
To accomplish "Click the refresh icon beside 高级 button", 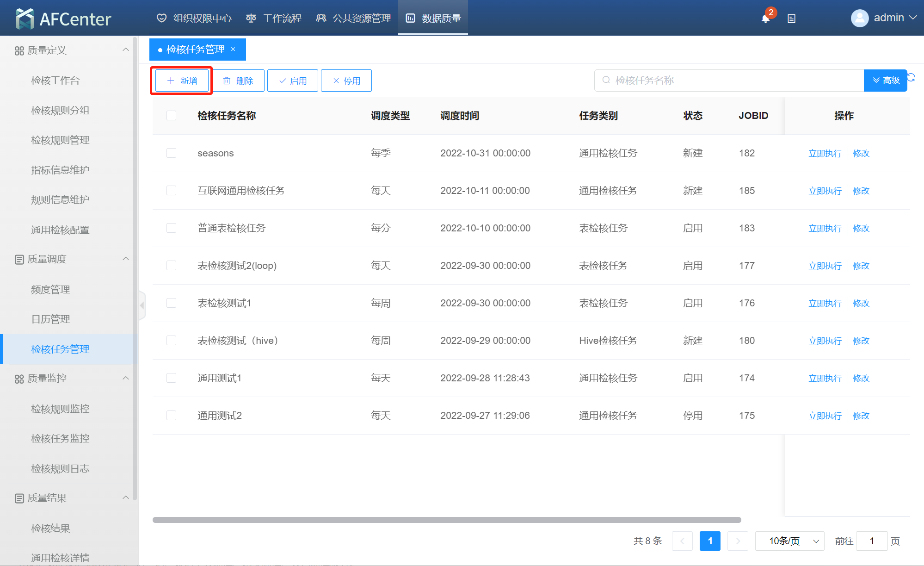I will coord(912,77).
